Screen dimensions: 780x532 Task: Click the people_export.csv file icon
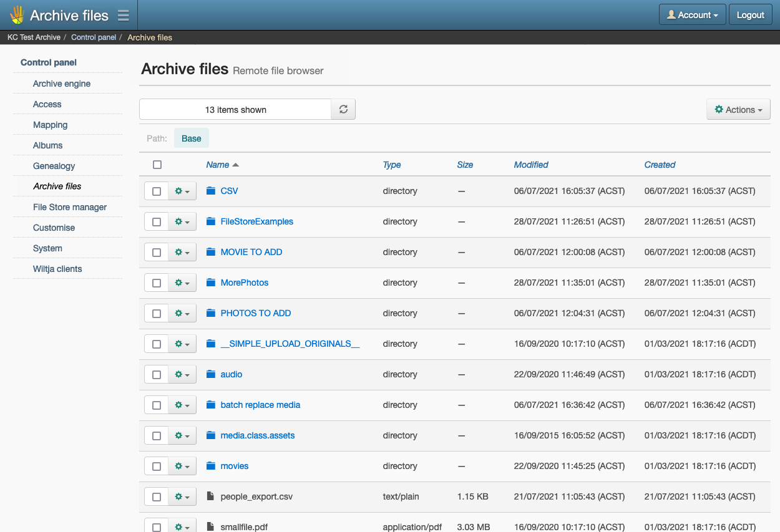tap(211, 496)
